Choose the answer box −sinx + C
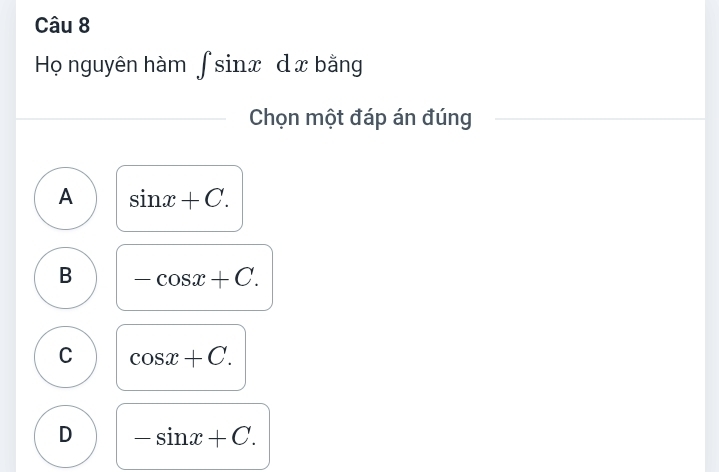 coord(193,436)
